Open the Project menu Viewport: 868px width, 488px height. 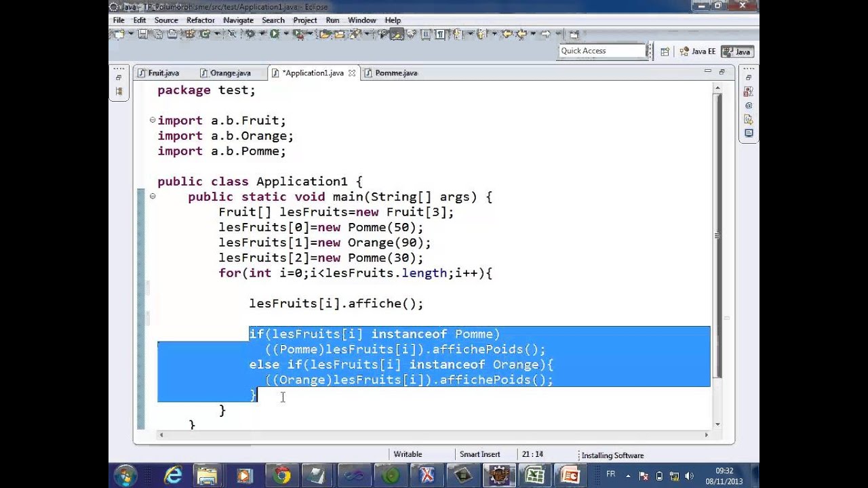(304, 20)
